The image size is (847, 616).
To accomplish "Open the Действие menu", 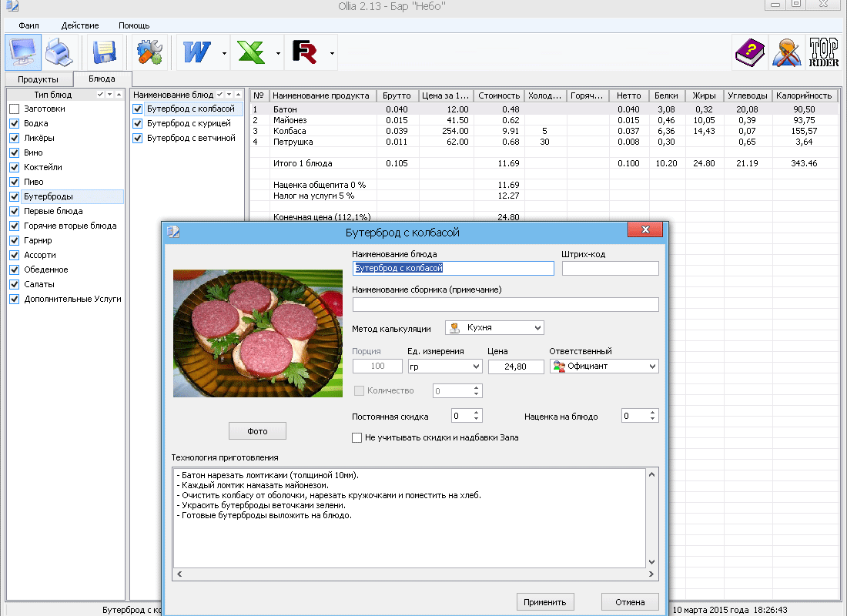I will point(80,25).
